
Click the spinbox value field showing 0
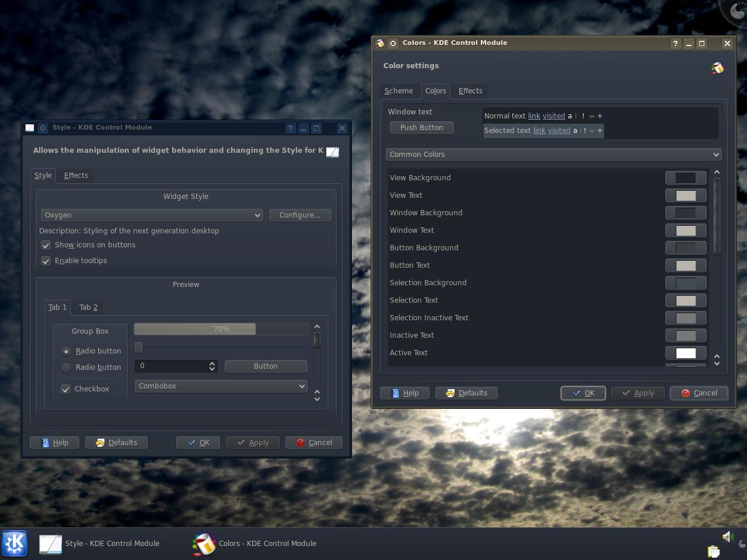tap(171, 366)
